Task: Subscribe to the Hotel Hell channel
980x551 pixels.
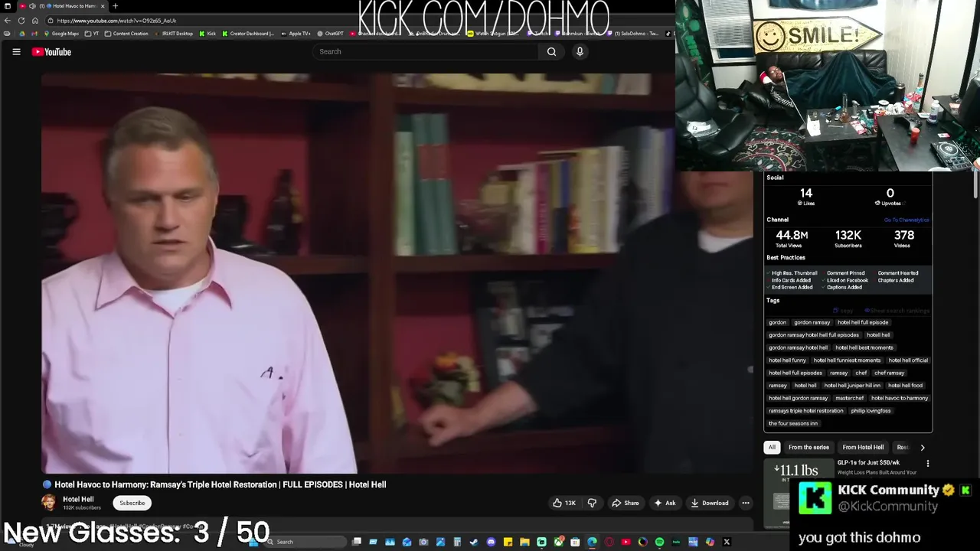Action: [x=132, y=503]
